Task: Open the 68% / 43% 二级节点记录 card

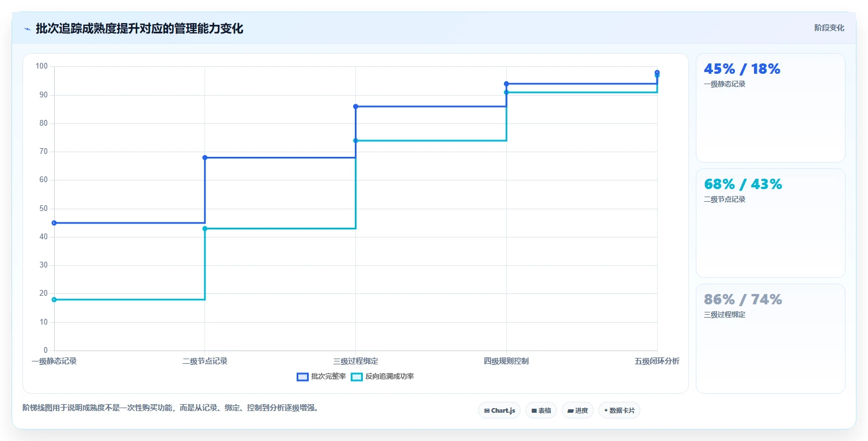Action: (x=771, y=223)
